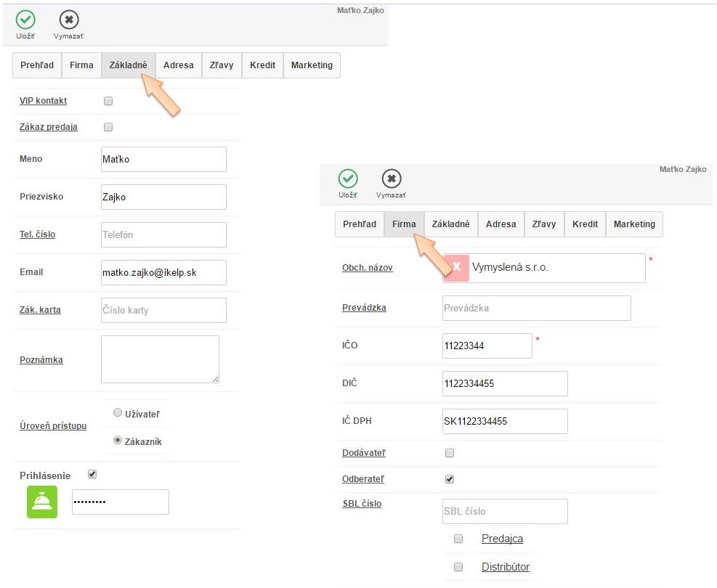This screenshot has width=717, height=588.
Task: Click into the Poznámka text area
Action: (160, 359)
